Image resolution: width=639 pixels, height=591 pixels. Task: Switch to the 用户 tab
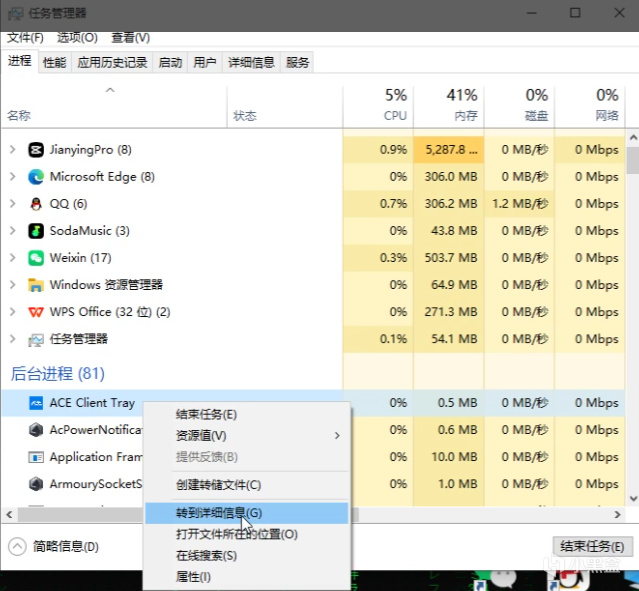205,62
